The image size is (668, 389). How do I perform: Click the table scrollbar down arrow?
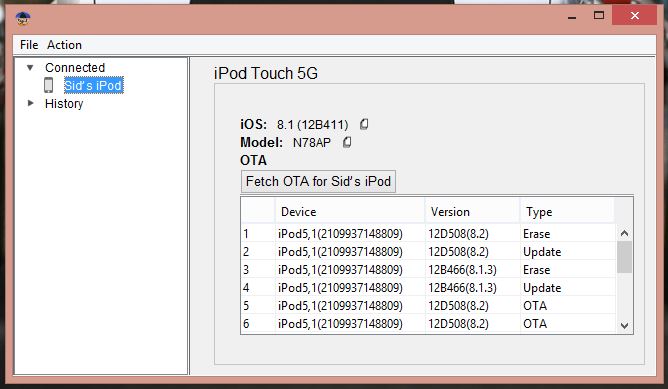click(x=625, y=326)
